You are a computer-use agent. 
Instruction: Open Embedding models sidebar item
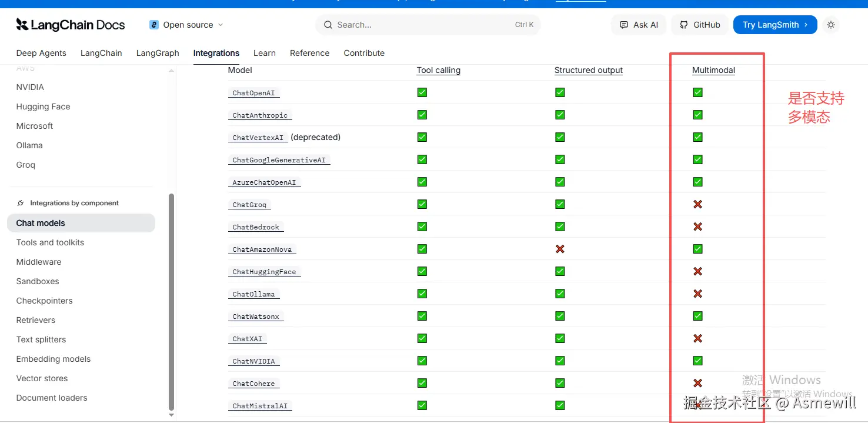(x=54, y=359)
